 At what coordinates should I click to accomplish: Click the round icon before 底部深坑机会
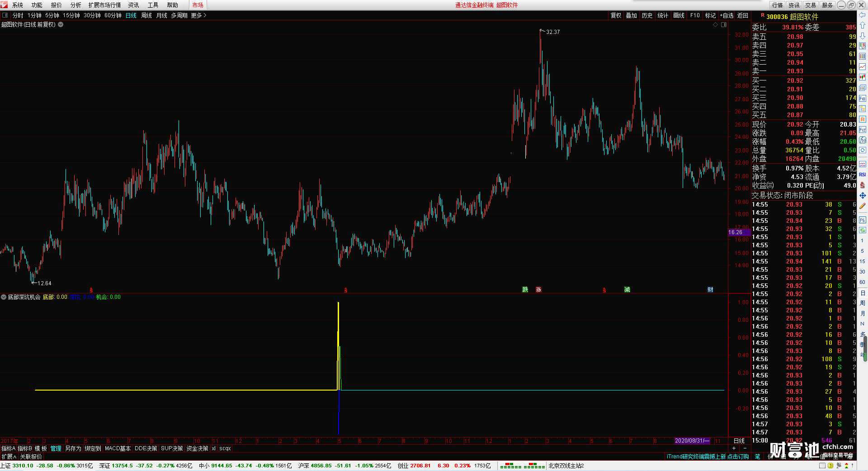pyautogui.click(x=4, y=297)
